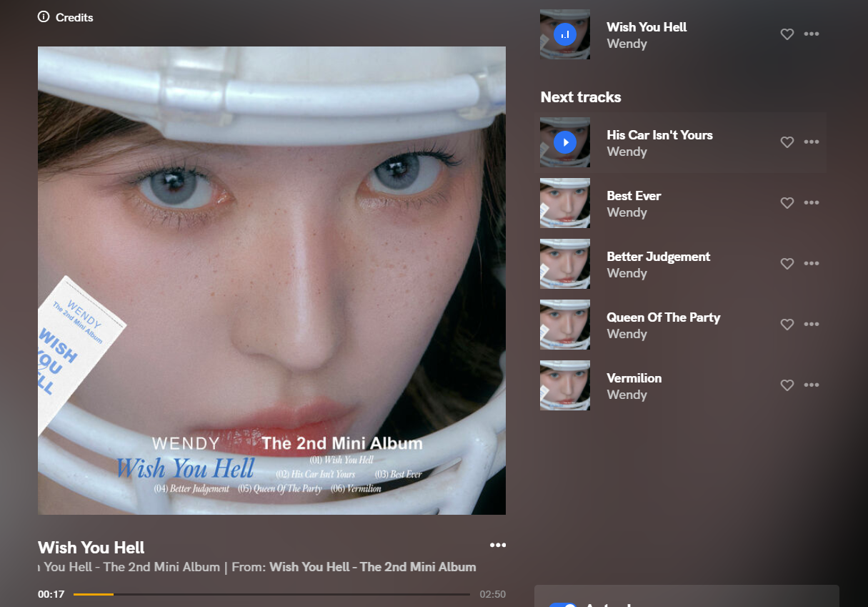Viewport: 868px width, 607px height.
Task: Select His Car Isn't Yours track title
Action: 659,135
